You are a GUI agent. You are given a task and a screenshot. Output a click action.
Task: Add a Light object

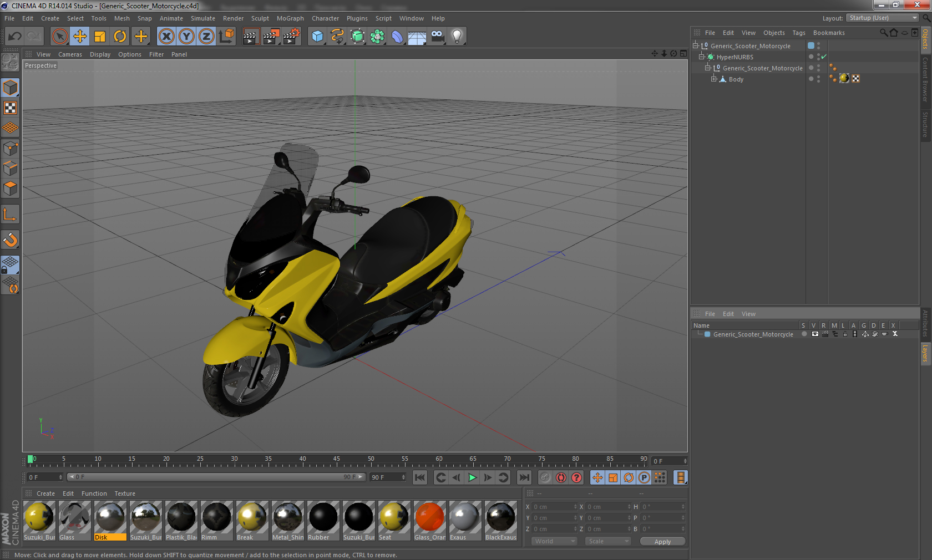[457, 37]
